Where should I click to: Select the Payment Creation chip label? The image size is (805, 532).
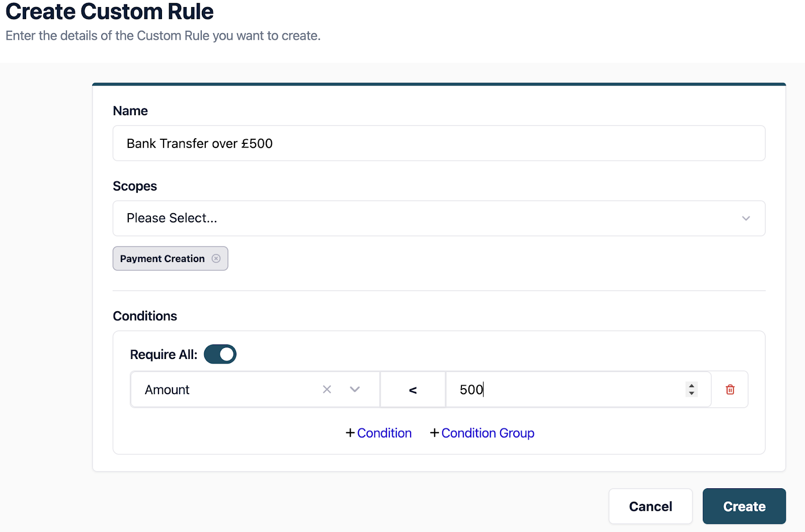(162, 258)
